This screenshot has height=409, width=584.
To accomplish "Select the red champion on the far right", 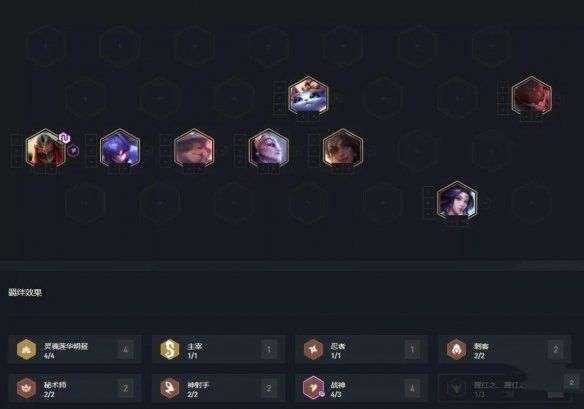I will point(531,95).
